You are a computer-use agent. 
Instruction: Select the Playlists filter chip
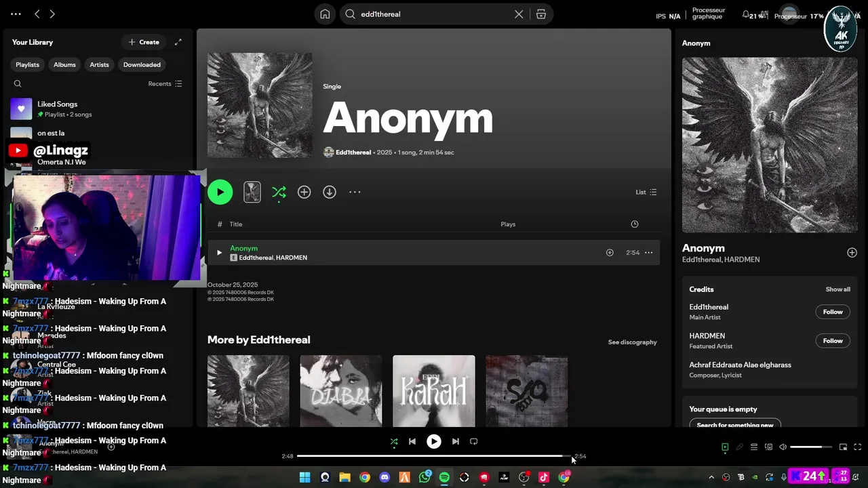point(28,64)
